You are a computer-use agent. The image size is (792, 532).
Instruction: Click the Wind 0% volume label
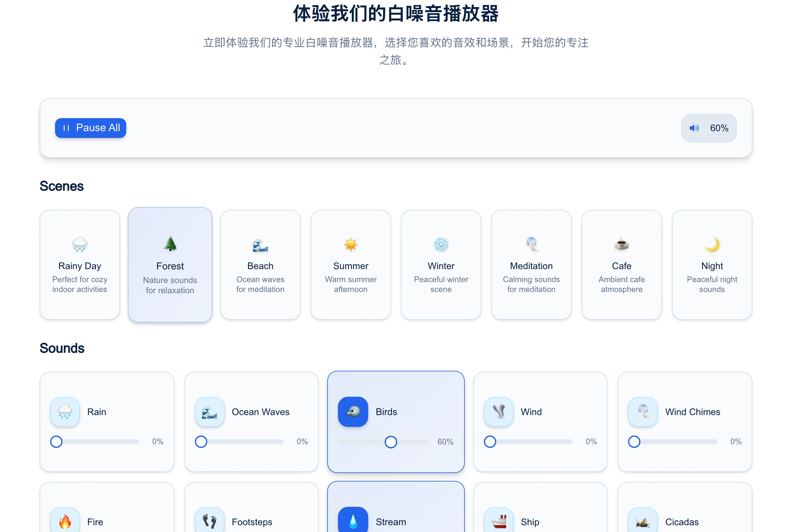(x=591, y=441)
